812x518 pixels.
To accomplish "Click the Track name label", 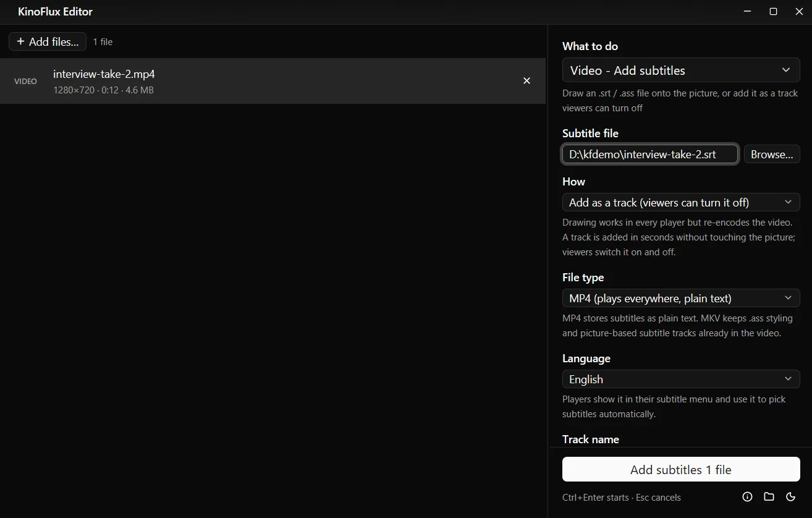I will point(590,439).
